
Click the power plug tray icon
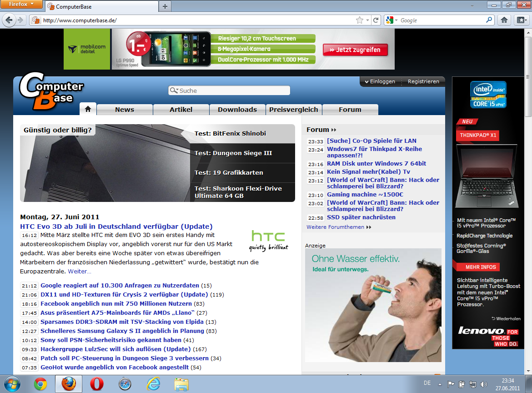click(x=462, y=384)
